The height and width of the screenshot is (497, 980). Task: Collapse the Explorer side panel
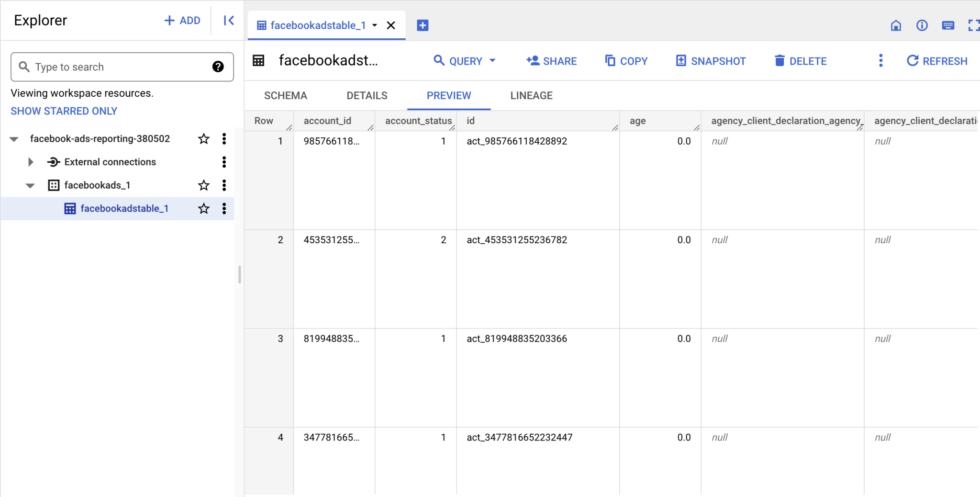tap(228, 20)
